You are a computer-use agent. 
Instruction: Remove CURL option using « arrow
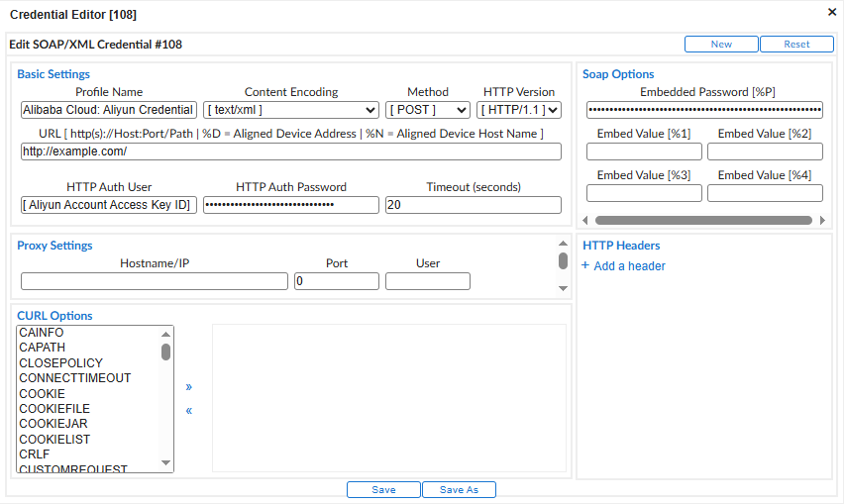pyautogui.click(x=189, y=411)
